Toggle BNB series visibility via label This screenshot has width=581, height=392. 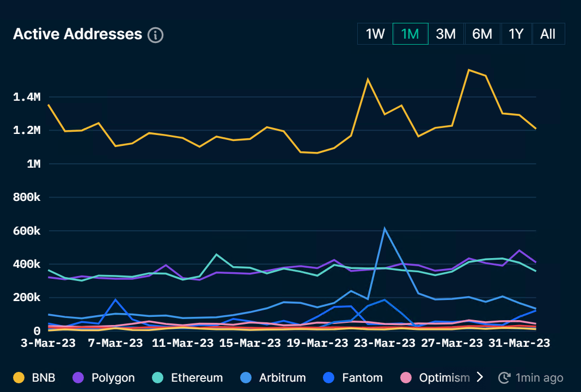44,378
